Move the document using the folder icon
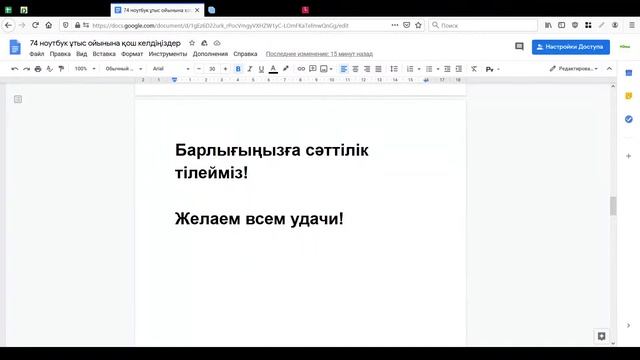Viewport: 640px width, 360px height. [x=204, y=43]
